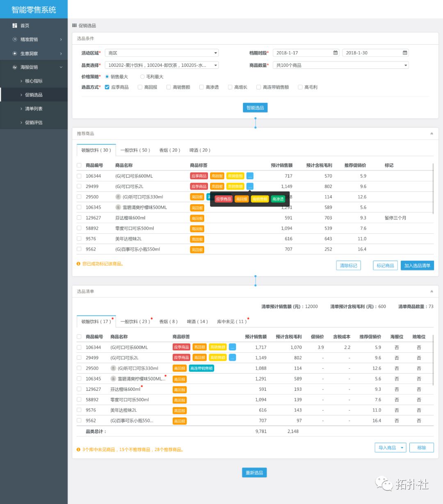Click the start date field 2018-1-17

[306, 53]
